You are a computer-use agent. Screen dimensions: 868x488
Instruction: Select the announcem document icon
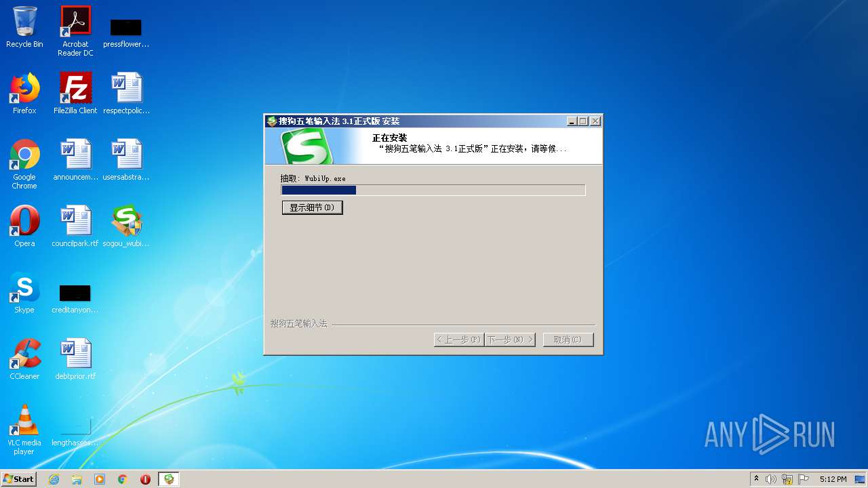75,160
